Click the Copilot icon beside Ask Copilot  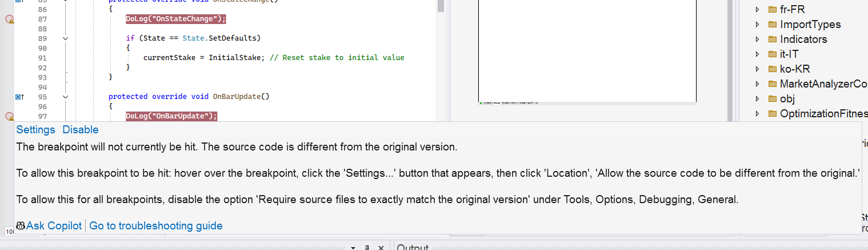pos(21,226)
